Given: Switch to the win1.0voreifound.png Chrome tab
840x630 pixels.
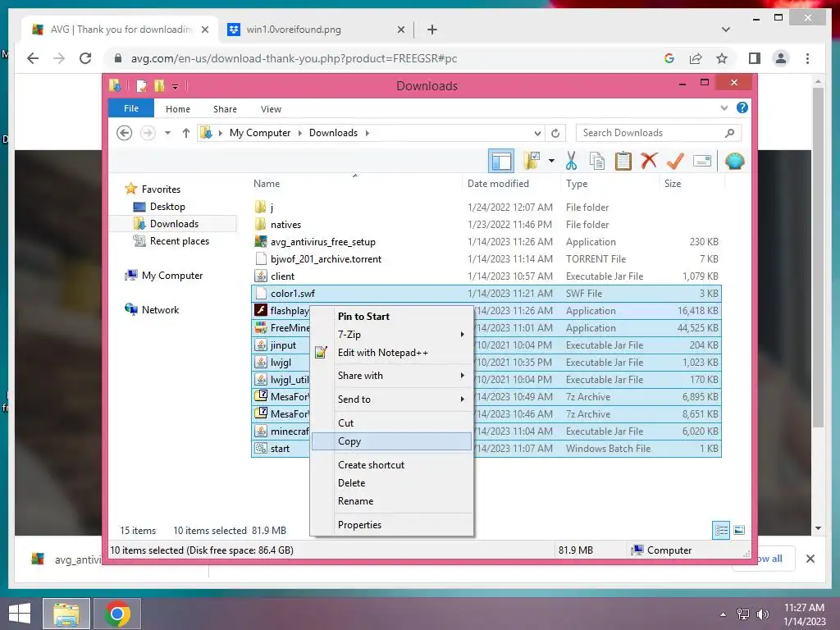Looking at the screenshot, I should point(316,30).
